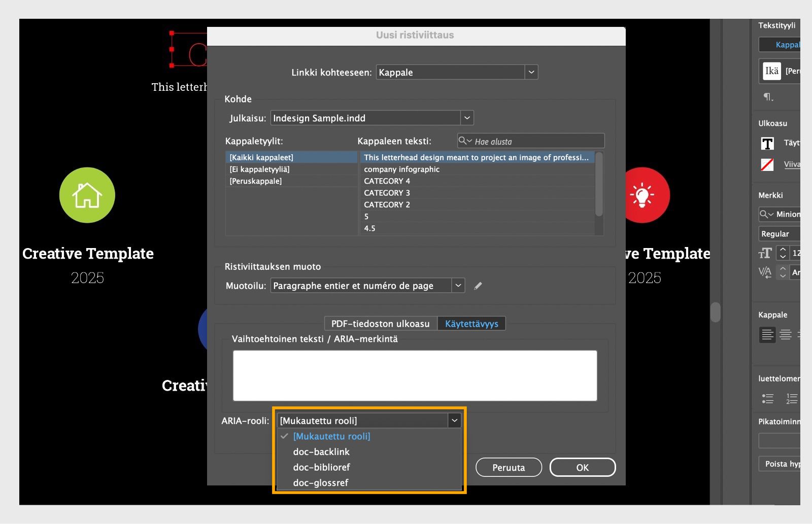This screenshot has width=812, height=524.
Task: Switch to the PDF-tiedoston ulkoasu tab
Action: [x=381, y=324]
